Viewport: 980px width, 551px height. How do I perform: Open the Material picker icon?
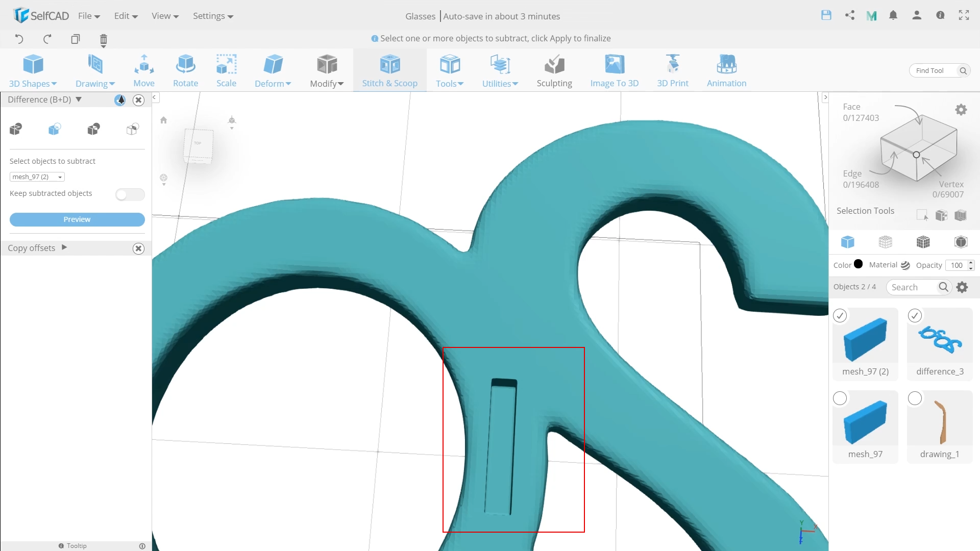(905, 265)
